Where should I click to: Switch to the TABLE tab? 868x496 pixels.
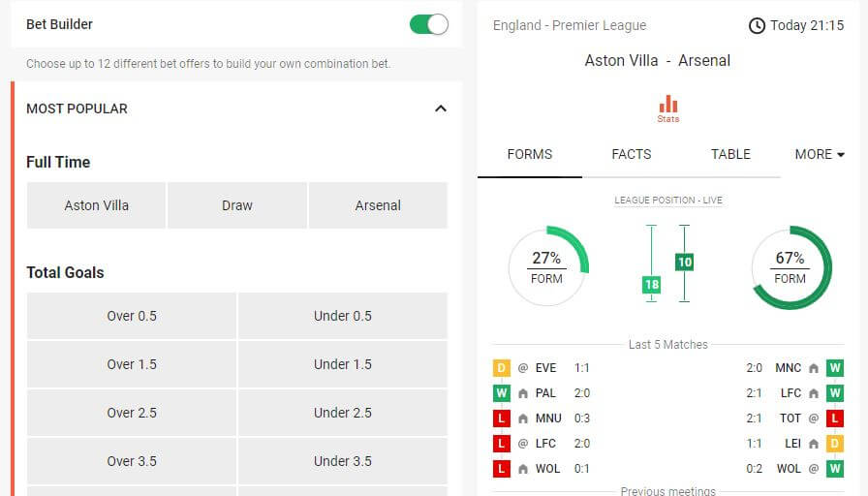click(x=730, y=154)
